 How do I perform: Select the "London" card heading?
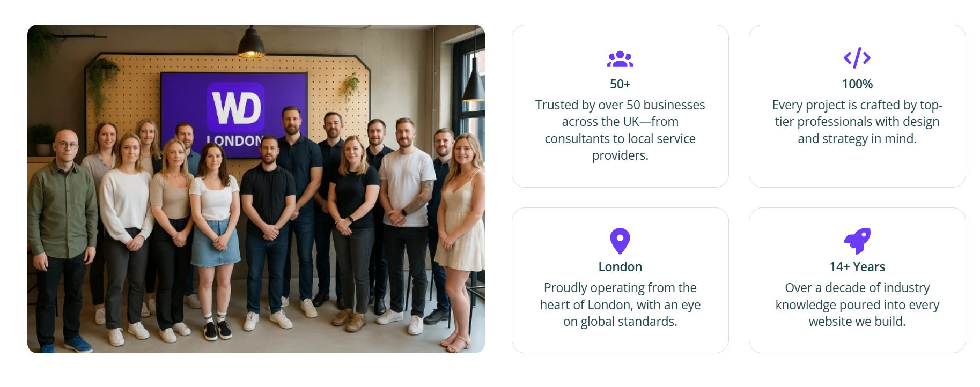(620, 267)
